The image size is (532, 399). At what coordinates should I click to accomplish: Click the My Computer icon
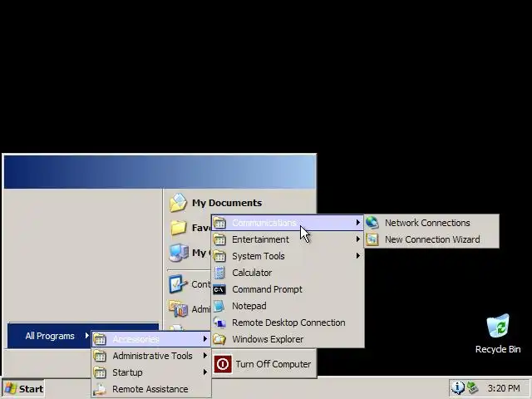coord(179,253)
